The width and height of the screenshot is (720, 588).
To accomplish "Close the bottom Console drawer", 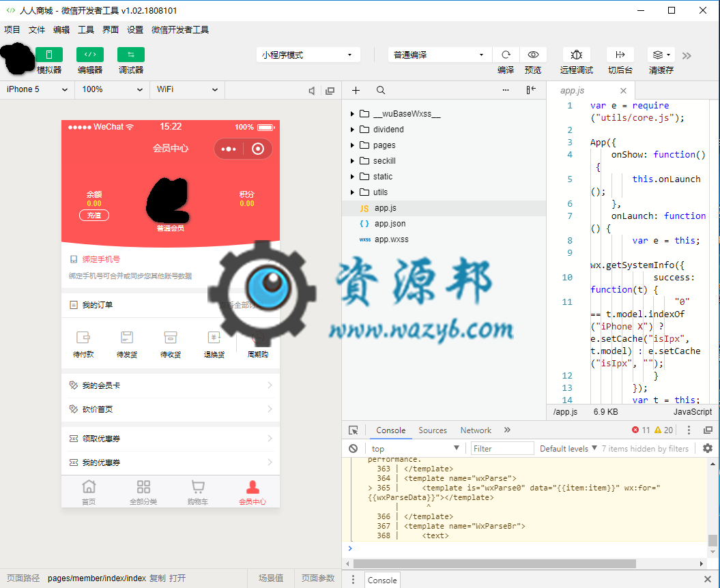I will tap(708, 579).
